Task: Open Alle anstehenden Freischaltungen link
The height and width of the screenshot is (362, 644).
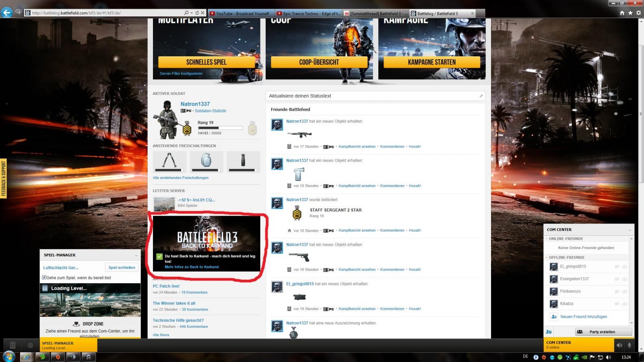Action: click(181, 178)
